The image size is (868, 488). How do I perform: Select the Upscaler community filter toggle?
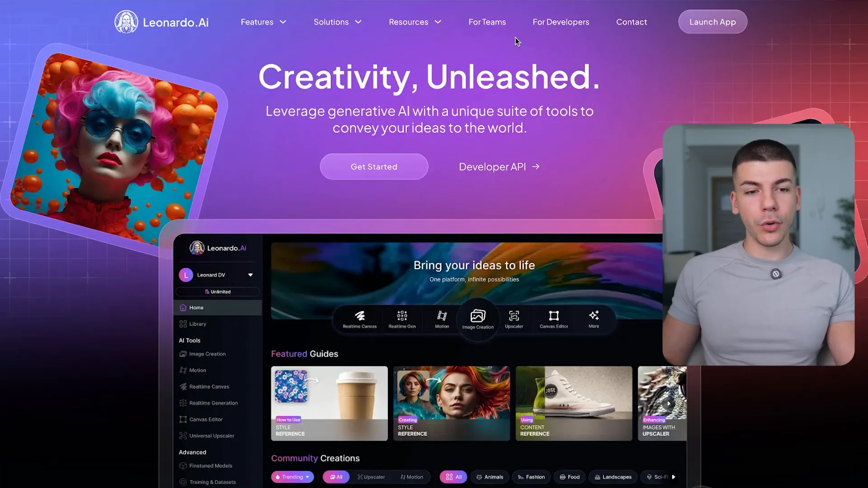[373, 476]
